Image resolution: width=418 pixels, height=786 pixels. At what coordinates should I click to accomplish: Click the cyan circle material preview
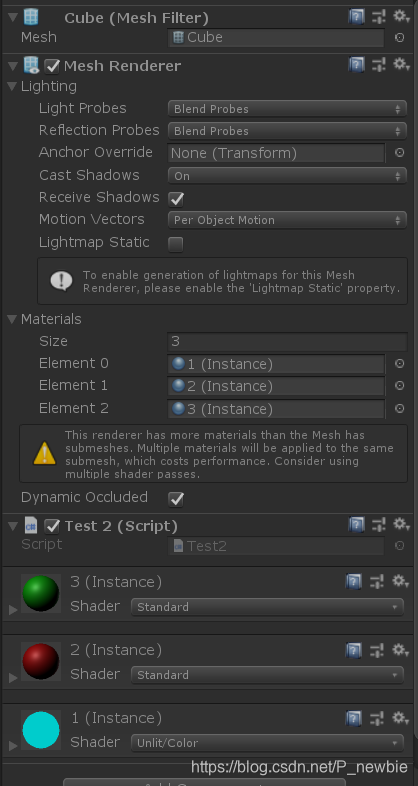pyautogui.click(x=41, y=730)
